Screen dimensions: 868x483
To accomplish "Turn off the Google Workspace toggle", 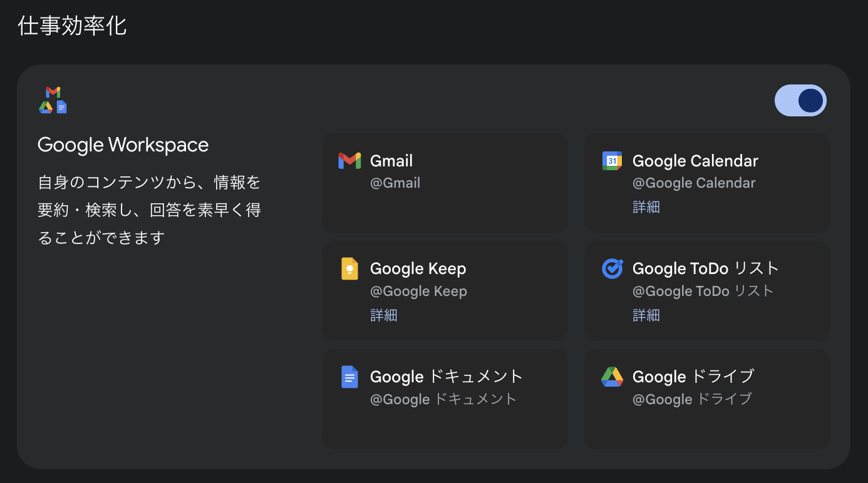I will pyautogui.click(x=800, y=101).
